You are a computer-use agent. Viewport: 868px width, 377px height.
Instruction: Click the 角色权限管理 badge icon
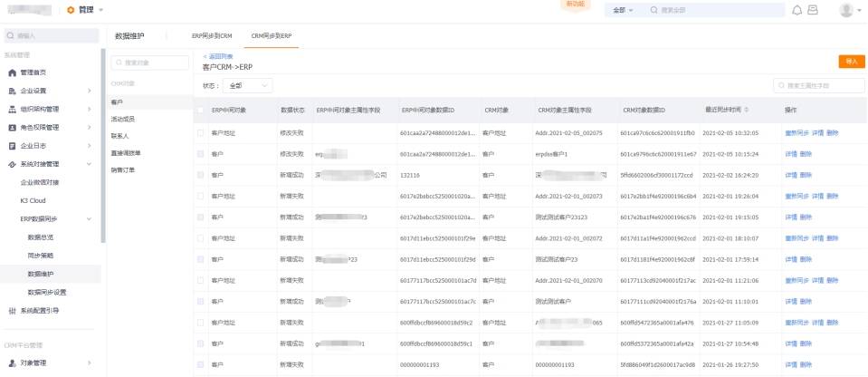pos(12,128)
